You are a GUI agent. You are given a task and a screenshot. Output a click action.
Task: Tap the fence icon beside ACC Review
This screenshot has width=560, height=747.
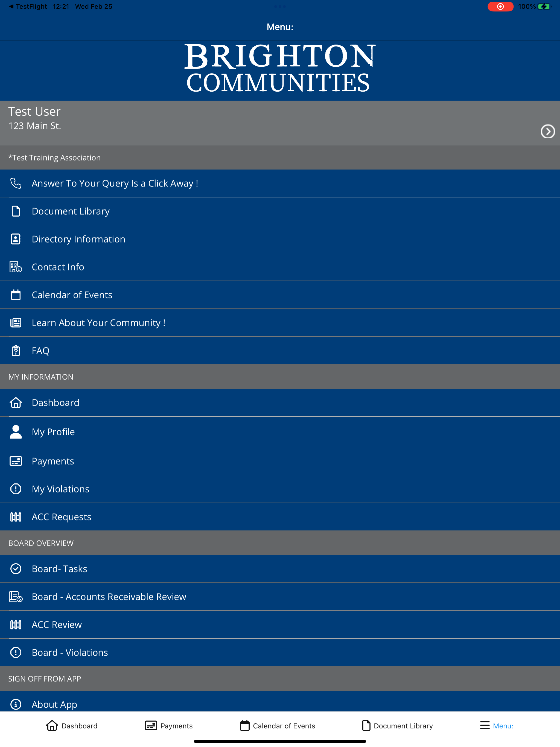coord(16,625)
